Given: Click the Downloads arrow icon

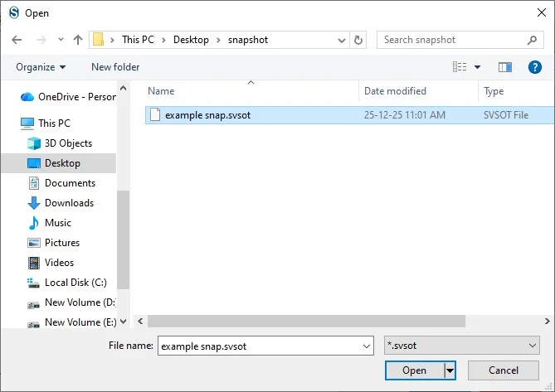Looking at the screenshot, I should coord(34,203).
